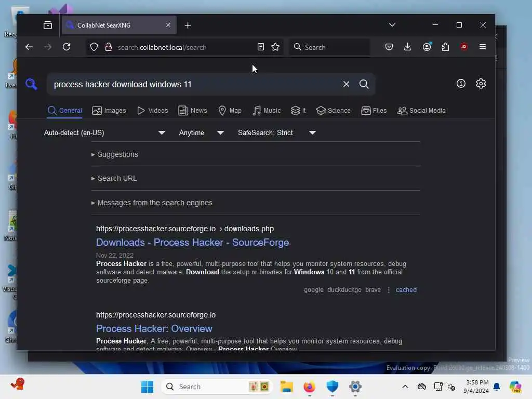532x399 pixels.
Task: Open SearXNG preferences gear
Action: (481, 84)
